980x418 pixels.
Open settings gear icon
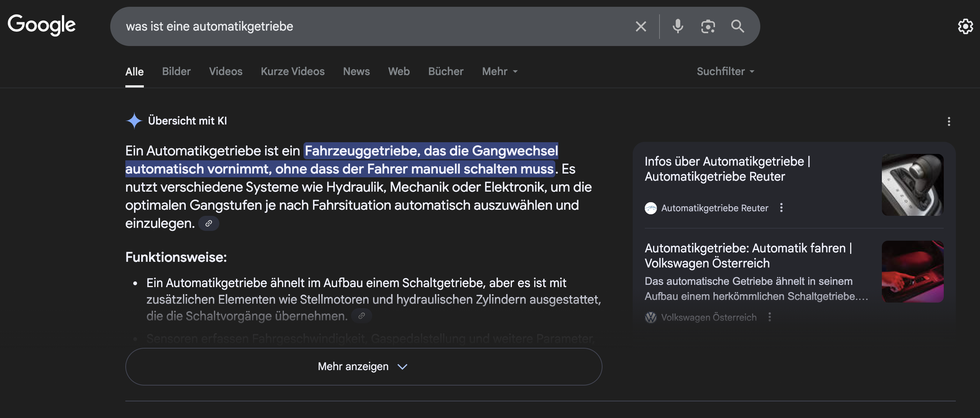click(965, 26)
